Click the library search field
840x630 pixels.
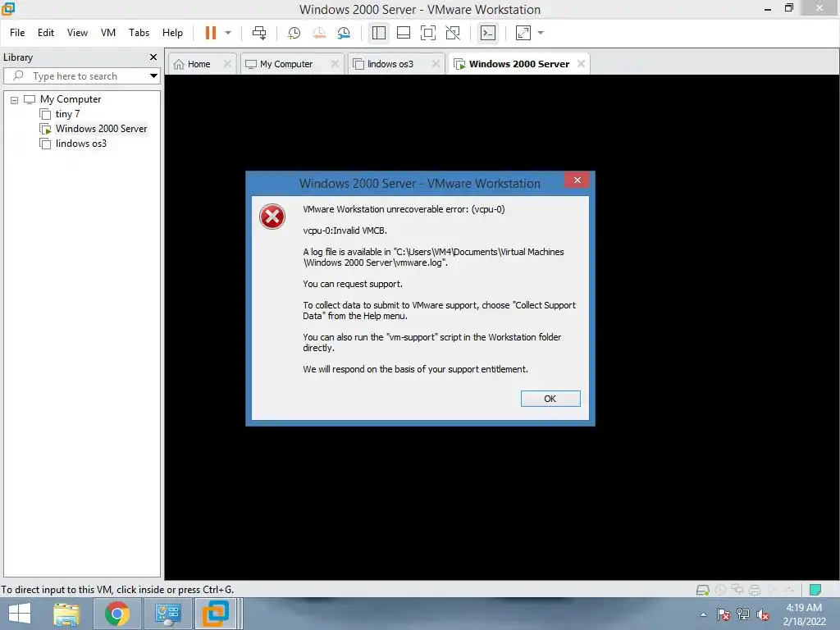(80, 76)
